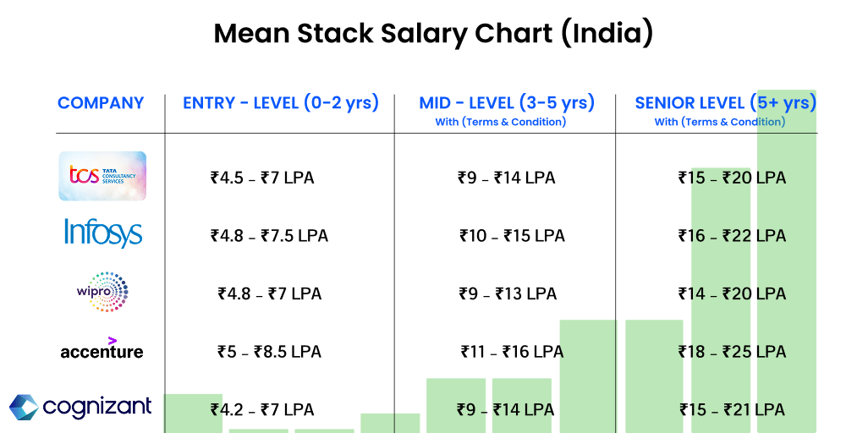
Task: Select the MID - LEVEL (3-5 yrs) header
Action: (x=507, y=103)
